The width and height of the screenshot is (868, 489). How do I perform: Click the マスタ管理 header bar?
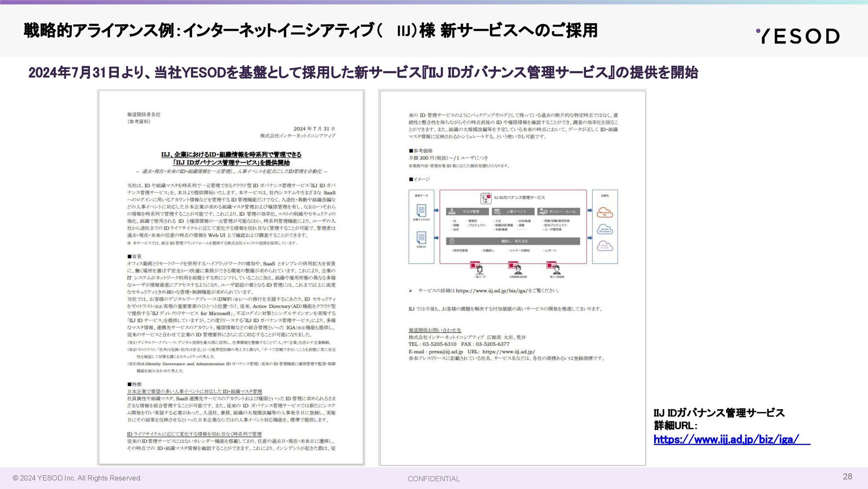(x=468, y=212)
